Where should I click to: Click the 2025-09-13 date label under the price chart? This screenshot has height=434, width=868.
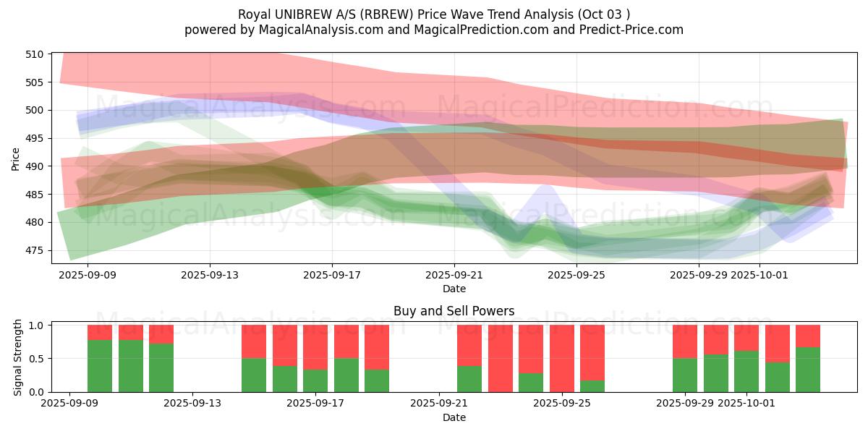(x=209, y=275)
